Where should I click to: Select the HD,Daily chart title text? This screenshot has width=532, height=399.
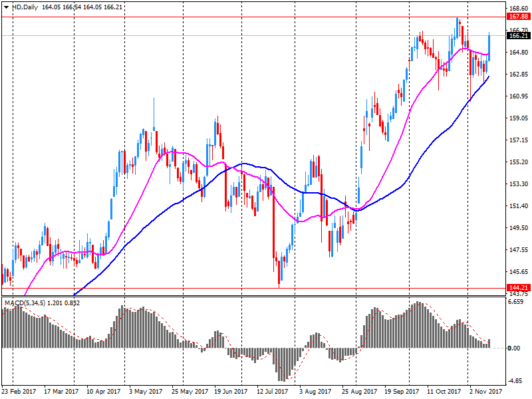pos(25,7)
